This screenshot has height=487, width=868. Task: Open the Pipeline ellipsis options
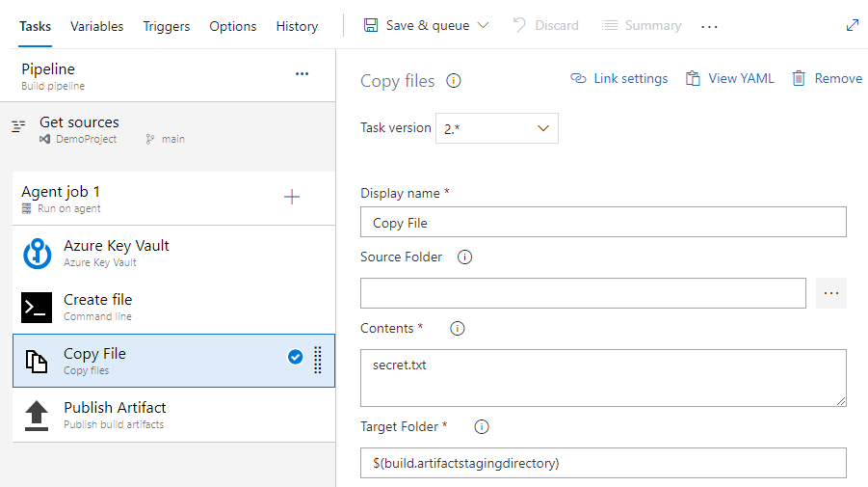(302, 73)
